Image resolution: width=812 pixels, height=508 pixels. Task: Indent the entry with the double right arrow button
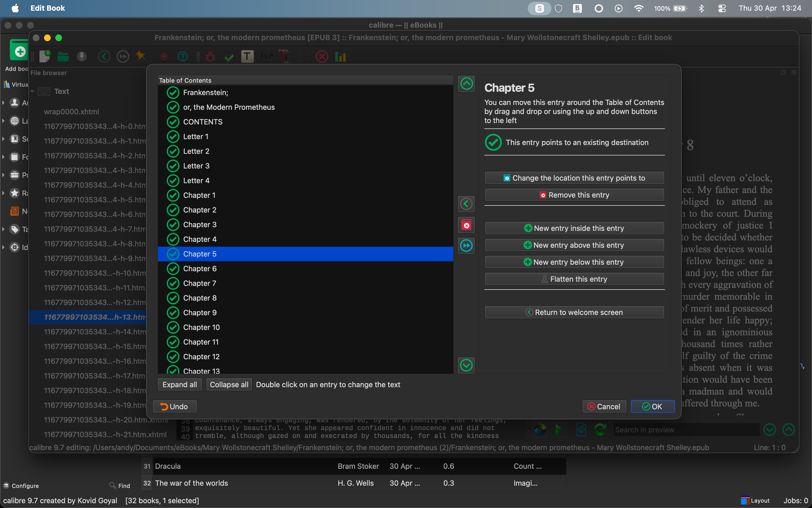[x=466, y=246]
